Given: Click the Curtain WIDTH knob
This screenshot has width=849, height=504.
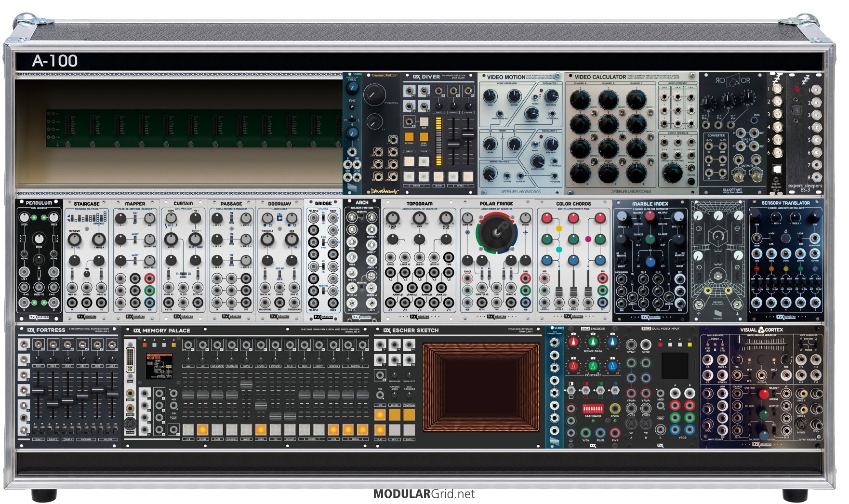Looking at the screenshot, I should coord(171,239).
